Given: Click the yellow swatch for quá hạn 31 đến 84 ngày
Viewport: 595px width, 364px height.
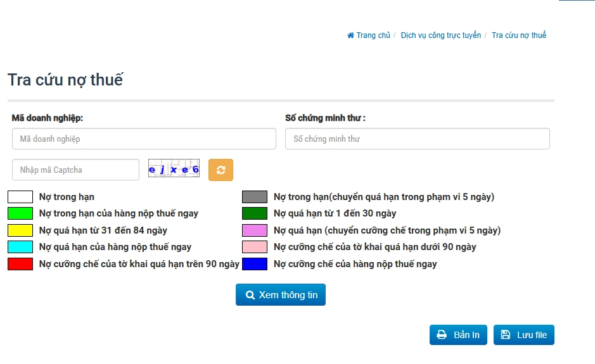Looking at the screenshot, I should [x=20, y=230].
